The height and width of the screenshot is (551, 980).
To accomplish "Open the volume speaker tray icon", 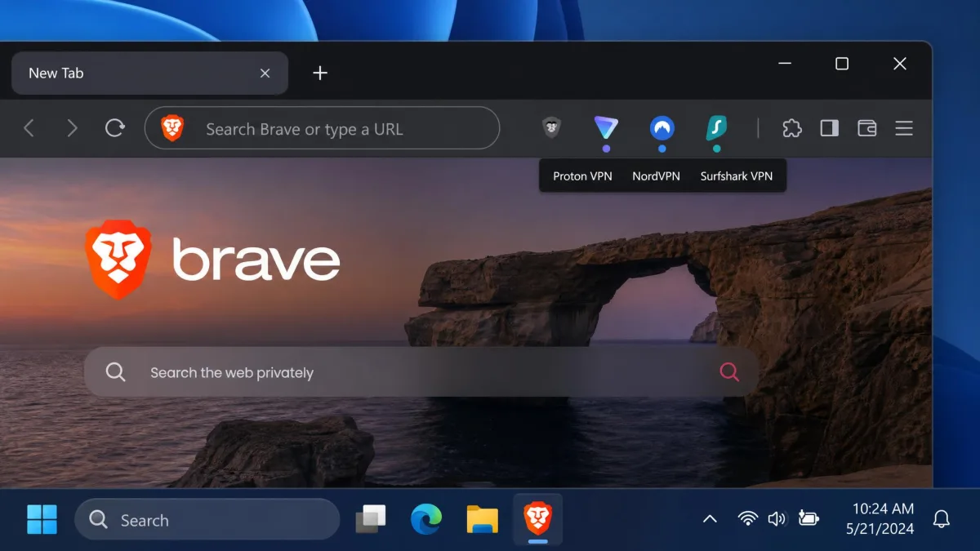I will (x=777, y=518).
